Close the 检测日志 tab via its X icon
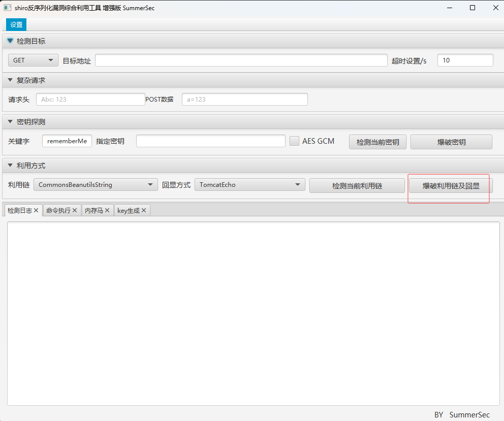The width and height of the screenshot is (504, 421). pos(36,210)
